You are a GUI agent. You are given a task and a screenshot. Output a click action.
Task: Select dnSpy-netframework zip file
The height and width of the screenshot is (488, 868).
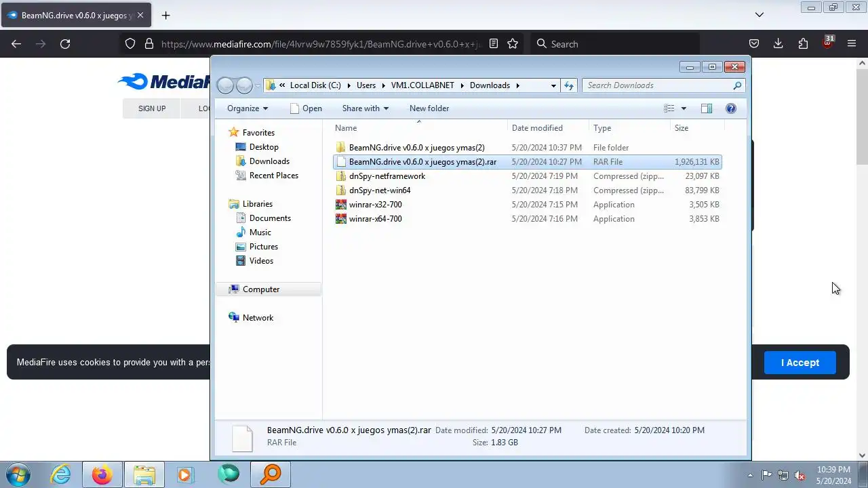(x=527, y=176)
